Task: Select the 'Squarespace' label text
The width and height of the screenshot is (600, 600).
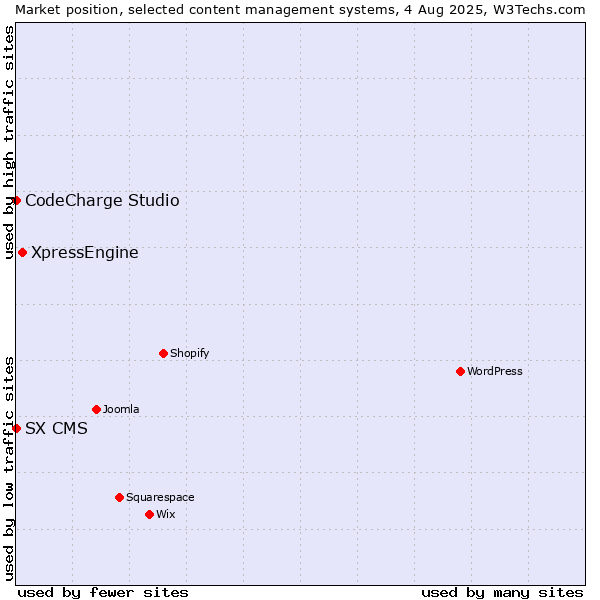Action: pyautogui.click(x=160, y=497)
